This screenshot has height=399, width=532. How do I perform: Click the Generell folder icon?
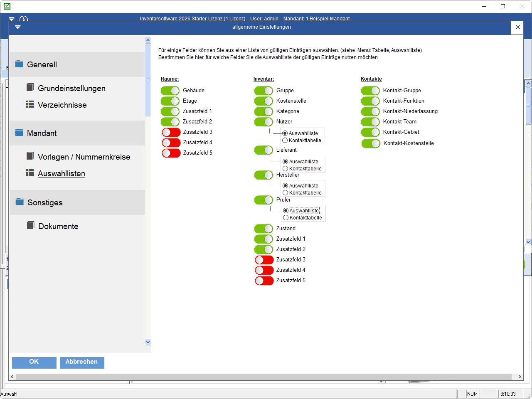click(19, 64)
